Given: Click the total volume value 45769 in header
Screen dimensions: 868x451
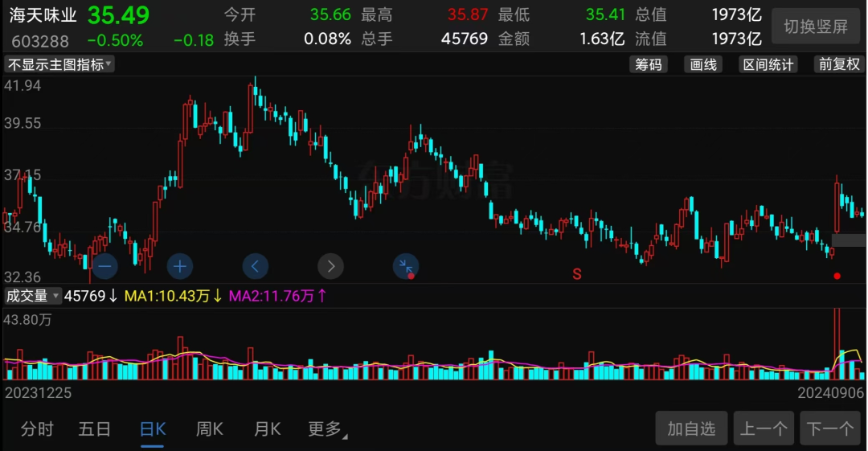Looking at the screenshot, I should click(465, 39).
